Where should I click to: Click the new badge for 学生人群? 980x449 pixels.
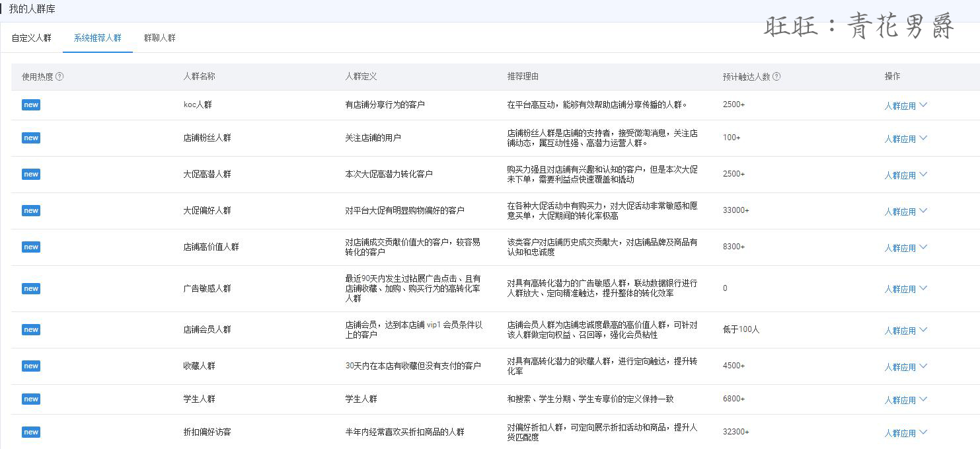point(31,399)
